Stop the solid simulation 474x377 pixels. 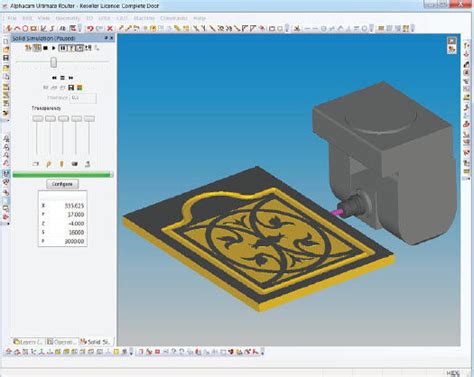(x=46, y=48)
